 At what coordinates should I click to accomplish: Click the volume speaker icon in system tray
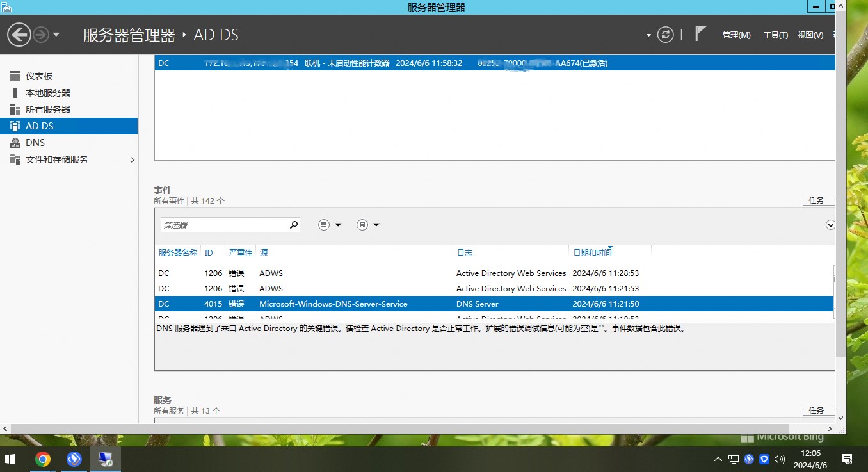780,459
